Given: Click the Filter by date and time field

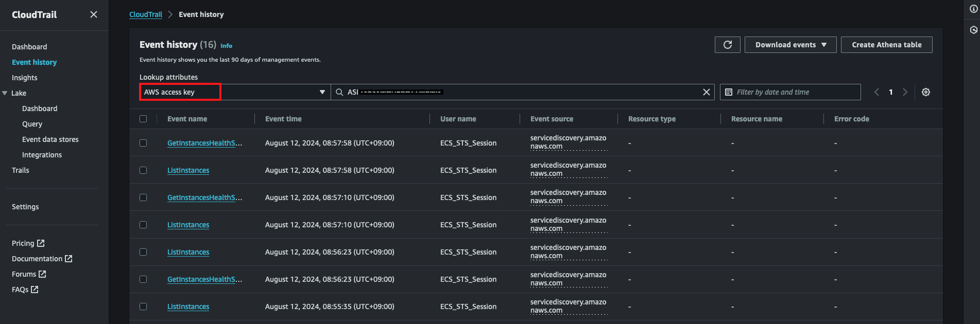Looking at the screenshot, I should 790,92.
